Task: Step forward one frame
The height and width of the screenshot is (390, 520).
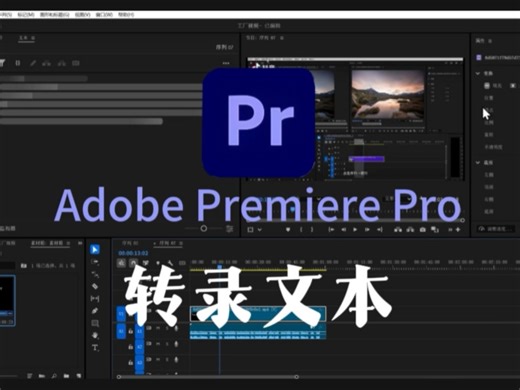Action: point(367,230)
